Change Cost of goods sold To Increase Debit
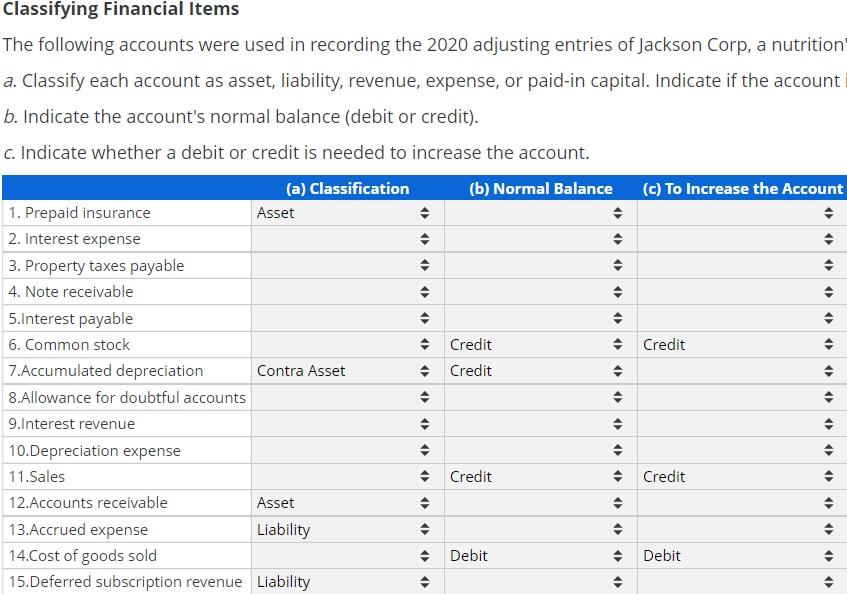The width and height of the screenshot is (847, 594). (x=742, y=556)
